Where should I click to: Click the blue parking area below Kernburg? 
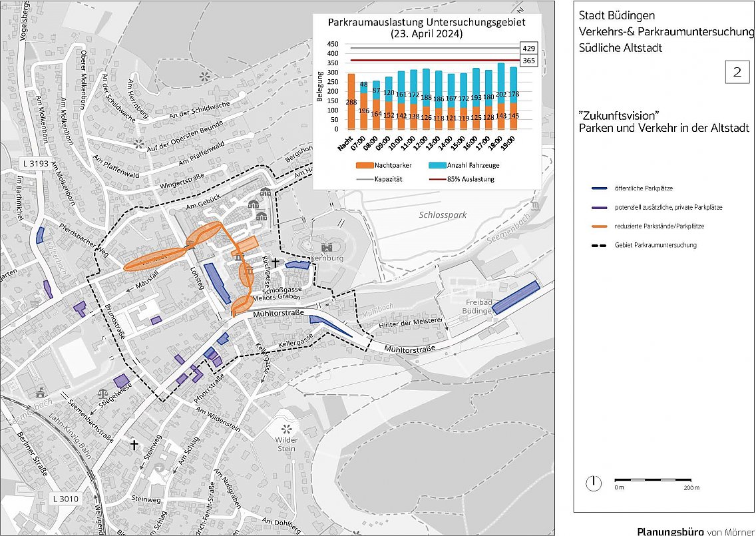297,264
